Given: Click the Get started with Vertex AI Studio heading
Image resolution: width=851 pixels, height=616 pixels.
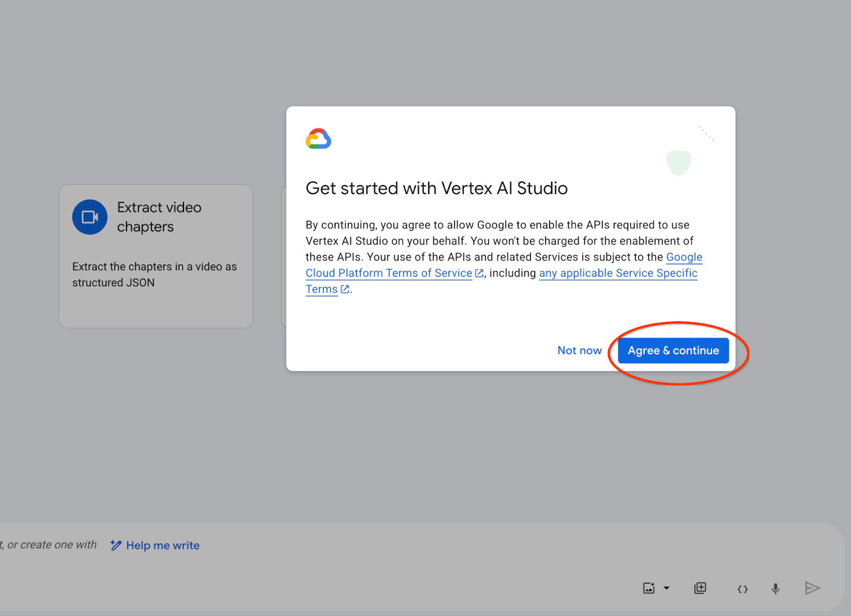Looking at the screenshot, I should [x=436, y=188].
